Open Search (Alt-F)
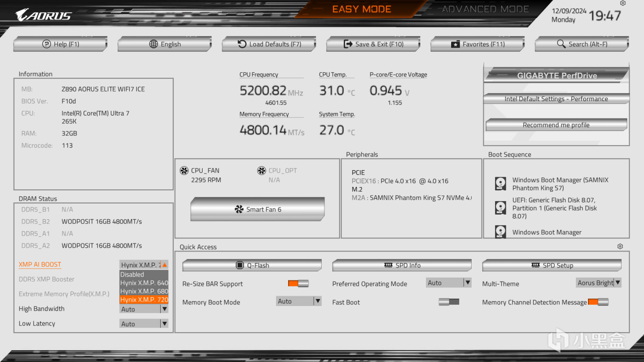This screenshot has width=644, height=362. pos(582,44)
